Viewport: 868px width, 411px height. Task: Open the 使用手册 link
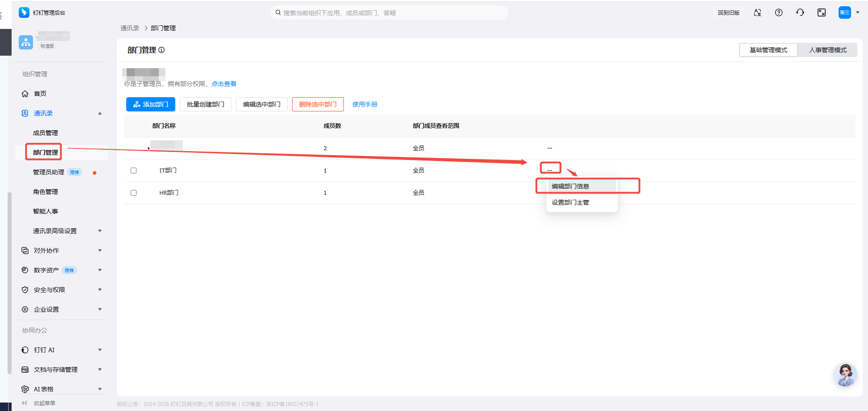click(365, 104)
